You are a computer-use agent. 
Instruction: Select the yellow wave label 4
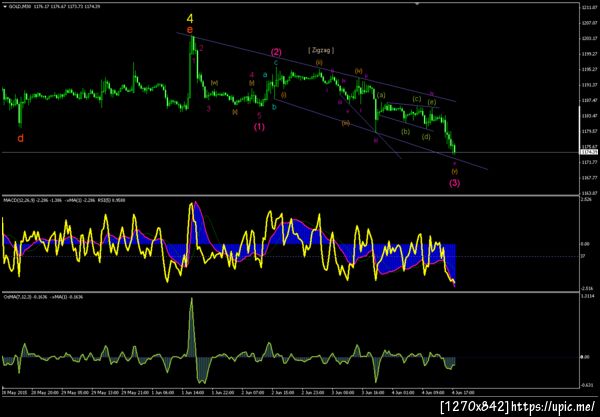click(190, 18)
